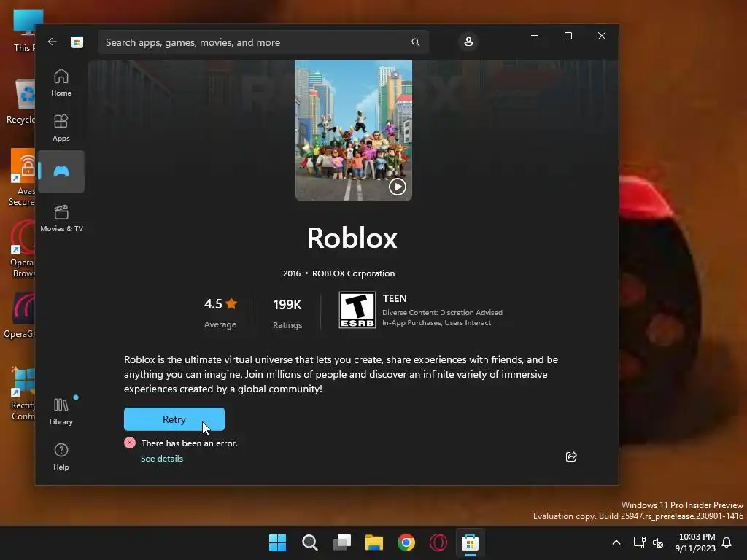Show hidden system tray icons
Screen dimensions: 747x560
[616, 542]
